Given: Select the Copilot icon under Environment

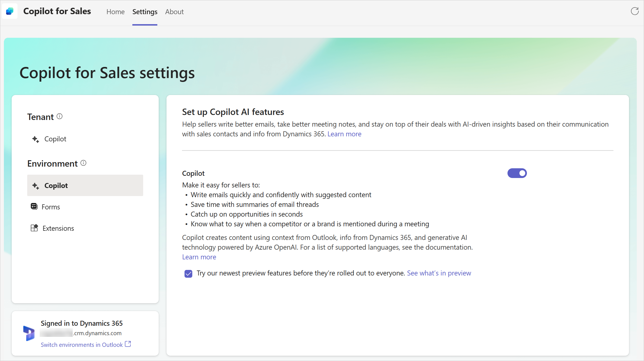Looking at the screenshot, I should [36, 185].
